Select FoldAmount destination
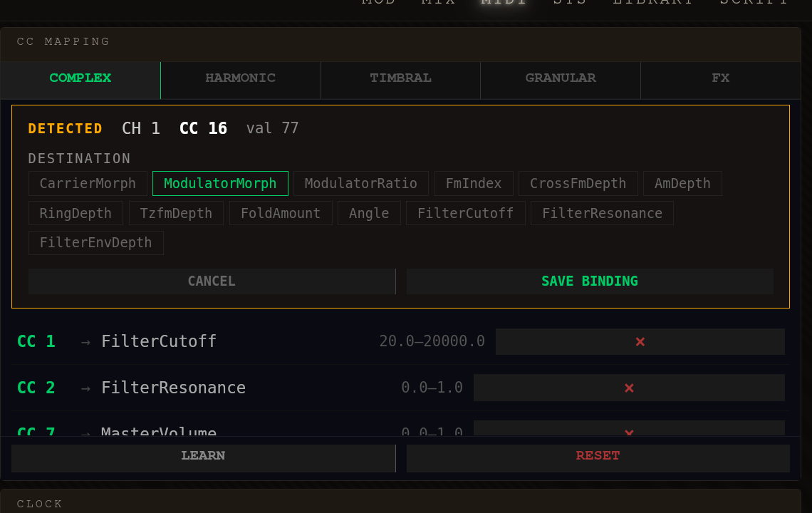 pos(281,212)
